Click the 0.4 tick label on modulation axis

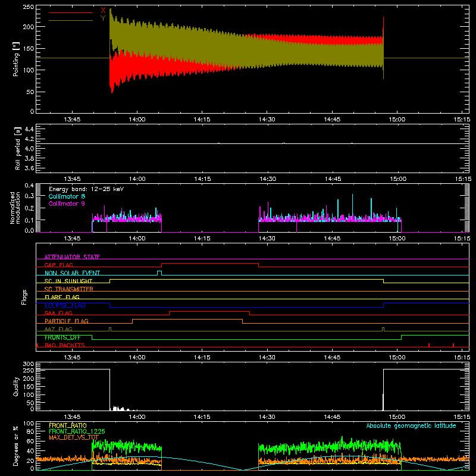pyautogui.click(x=29, y=185)
